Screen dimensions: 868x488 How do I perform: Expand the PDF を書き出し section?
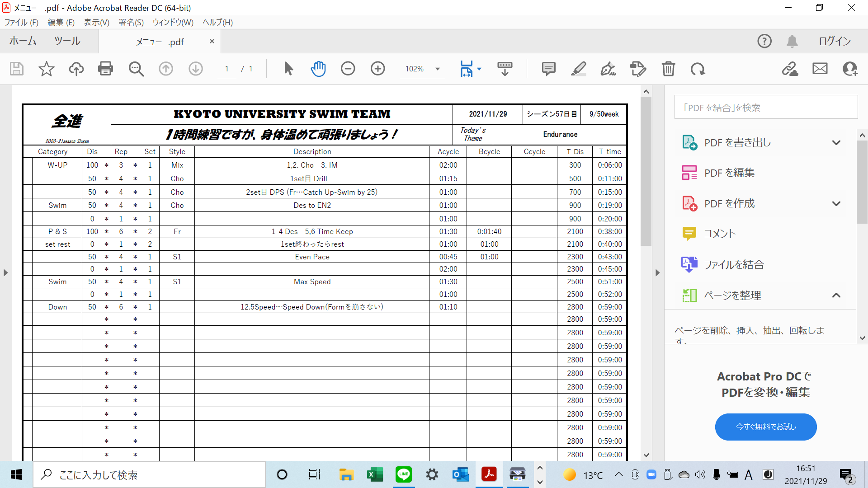836,143
